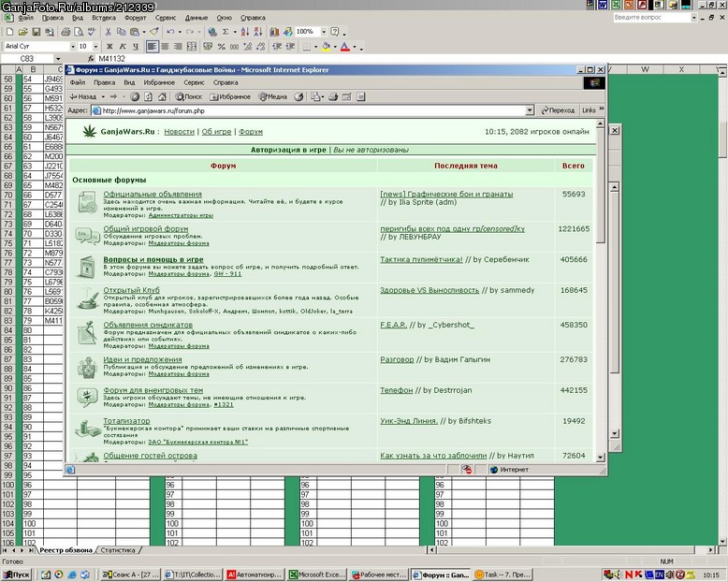Open Поиск search in Internet Explorer toolbar
This screenshot has width=728, height=582.
(188, 96)
